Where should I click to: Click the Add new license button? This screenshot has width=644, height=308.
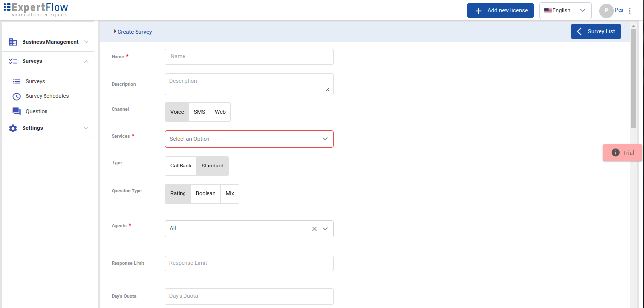pyautogui.click(x=500, y=10)
